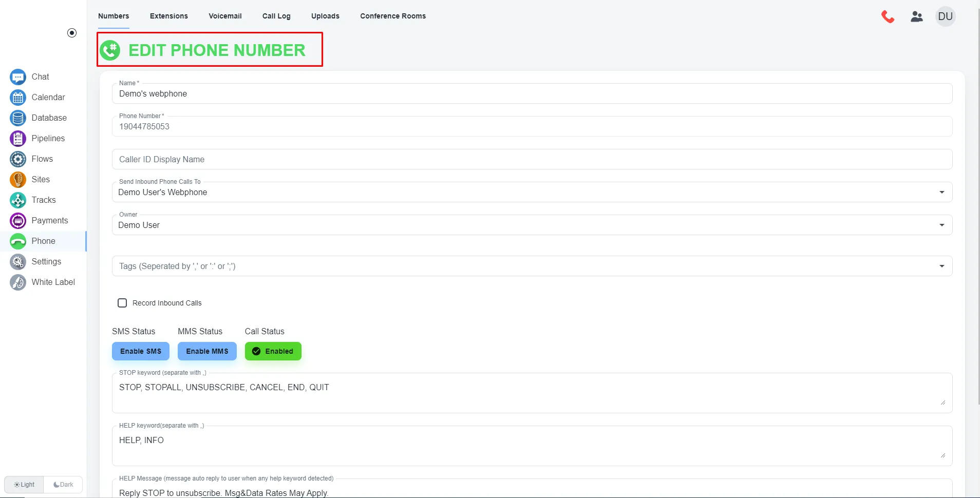Screen dimensions: 980x498
Task: Click the Call Status label
Action: tap(265, 332)
